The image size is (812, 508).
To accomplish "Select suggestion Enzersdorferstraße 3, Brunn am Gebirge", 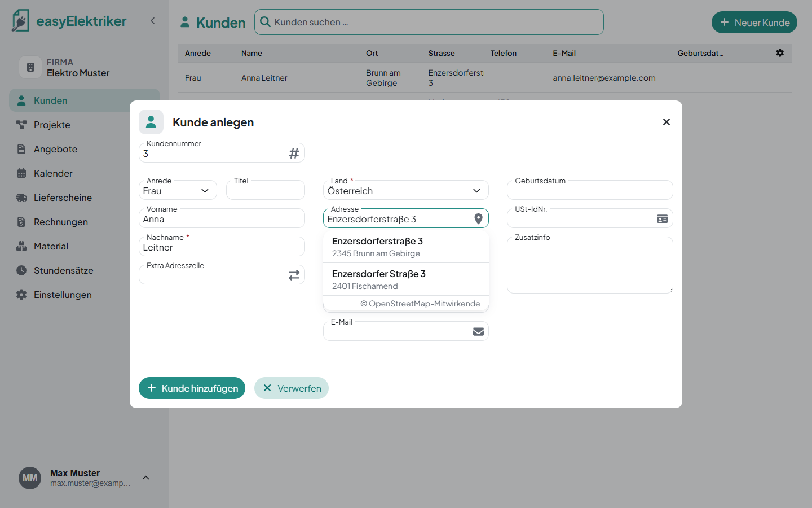I will point(406,247).
